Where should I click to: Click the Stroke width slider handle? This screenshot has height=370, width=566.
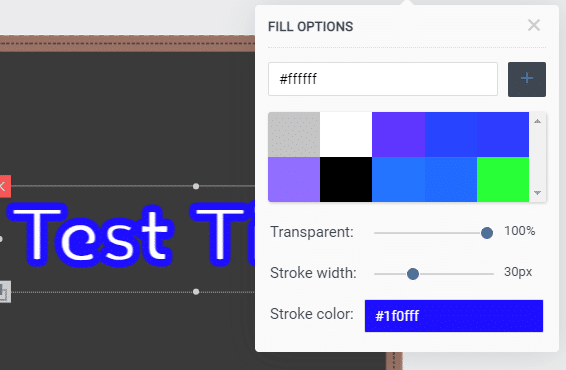pos(413,274)
